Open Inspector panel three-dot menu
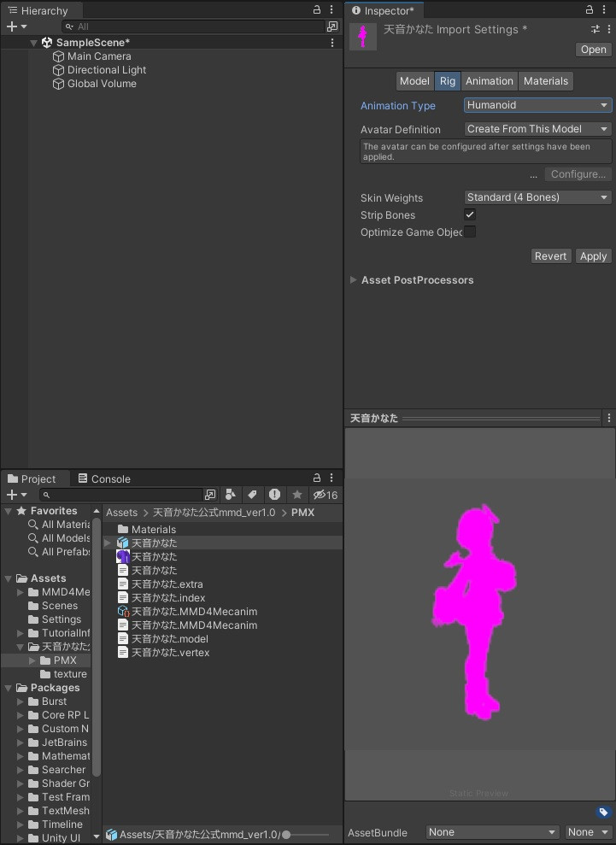 [604, 9]
